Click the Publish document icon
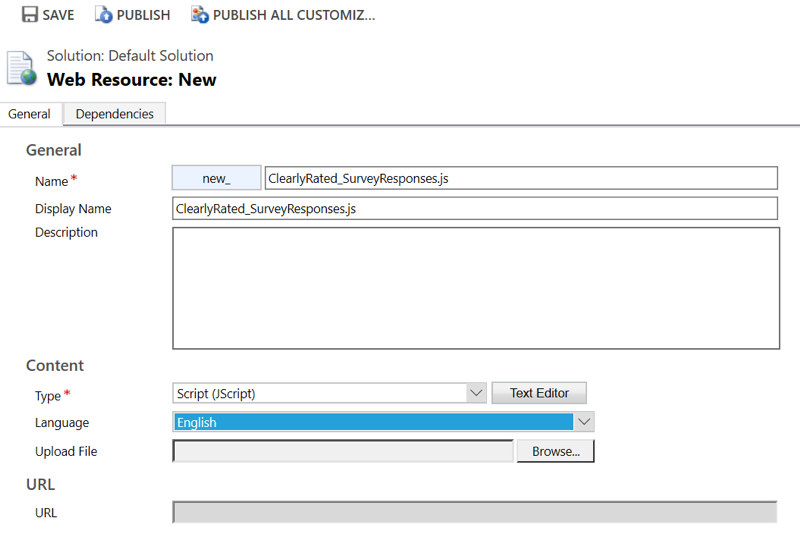This screenshot has width=800, height=552. click(x=104, y=14)
